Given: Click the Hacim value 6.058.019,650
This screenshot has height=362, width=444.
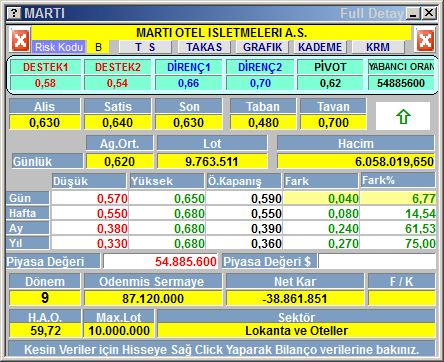Looking at the screenshot, I should (x=356, y=162).
